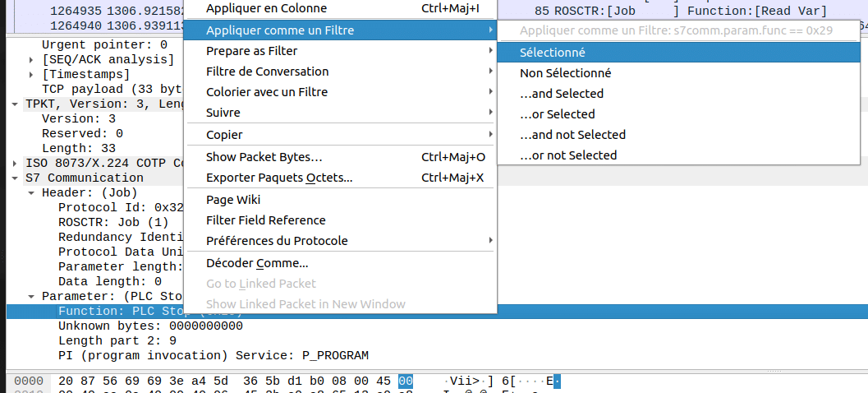The image size is (868, 393).
Task: Collapse the TPKT protocol section
Action: click(x=16, y=104)
